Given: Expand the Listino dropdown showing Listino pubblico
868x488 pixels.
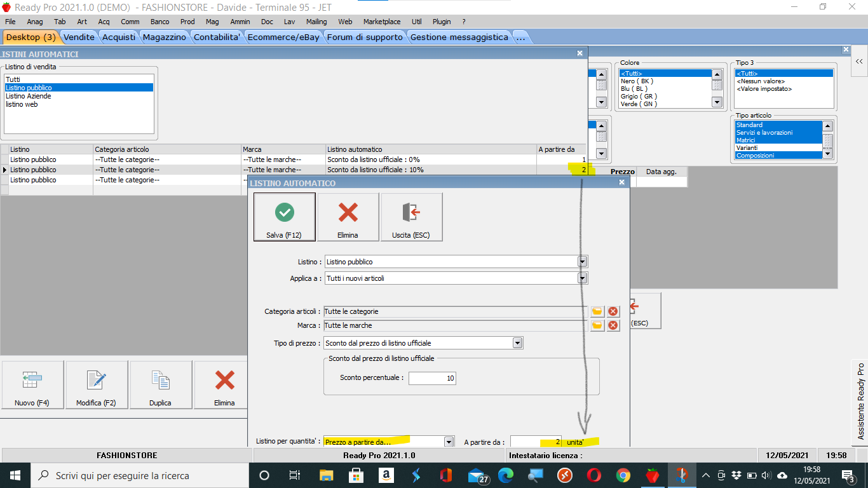Looking at the screenshot, I should [x=582, y=262].
